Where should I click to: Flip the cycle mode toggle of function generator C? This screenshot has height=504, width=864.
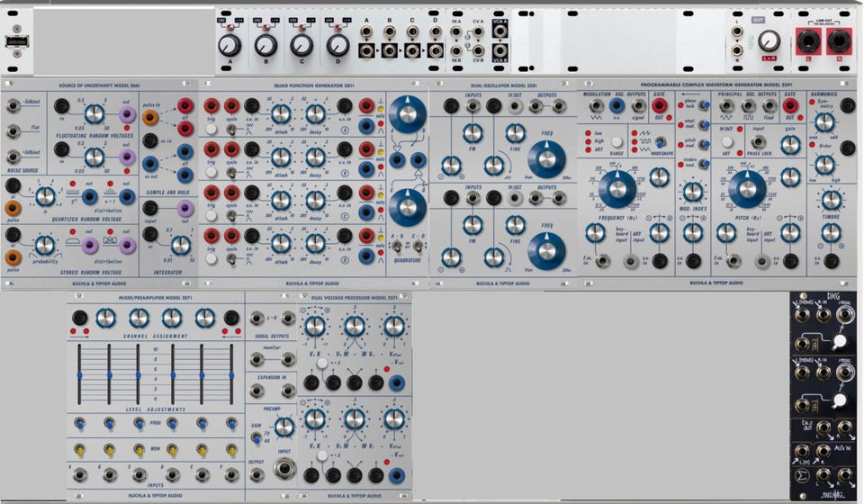[232, 215]
